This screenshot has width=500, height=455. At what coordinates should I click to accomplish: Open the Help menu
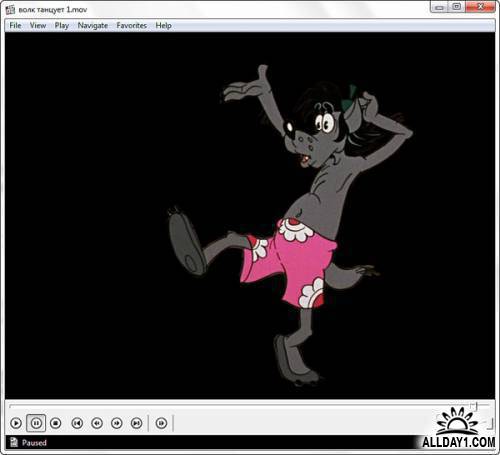[163, 25]
